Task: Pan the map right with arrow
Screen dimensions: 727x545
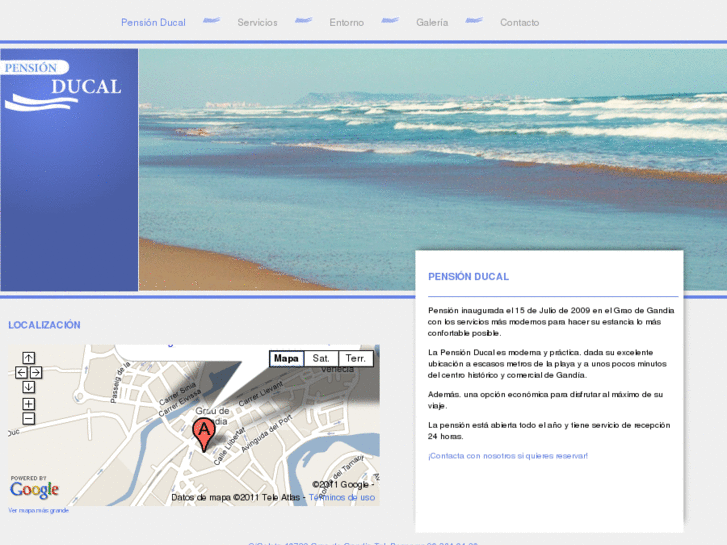Action: pyautogui.click(x=36, y=372)
